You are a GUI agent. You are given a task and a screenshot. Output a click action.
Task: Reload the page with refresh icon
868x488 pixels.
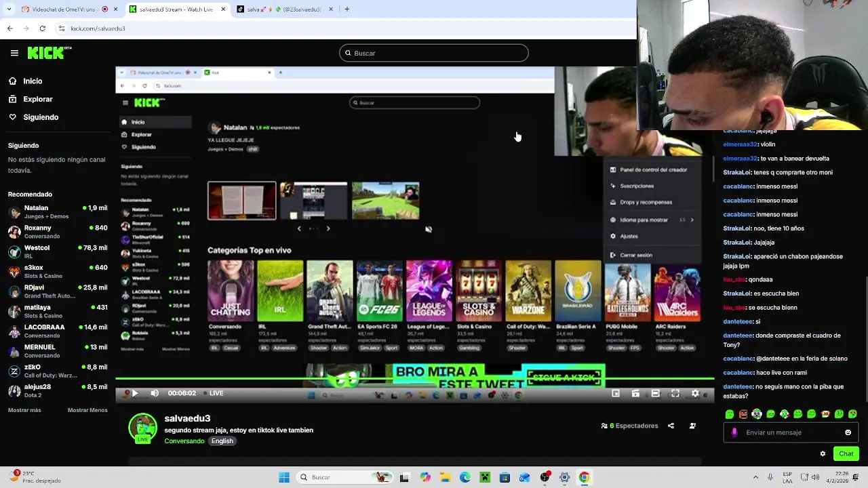(x=42, y=28)
